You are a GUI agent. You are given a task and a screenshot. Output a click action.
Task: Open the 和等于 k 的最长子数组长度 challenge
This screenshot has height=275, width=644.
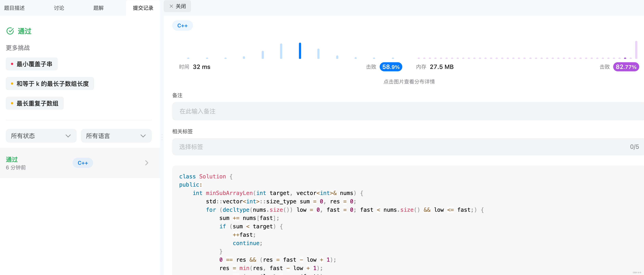(50, 84)
